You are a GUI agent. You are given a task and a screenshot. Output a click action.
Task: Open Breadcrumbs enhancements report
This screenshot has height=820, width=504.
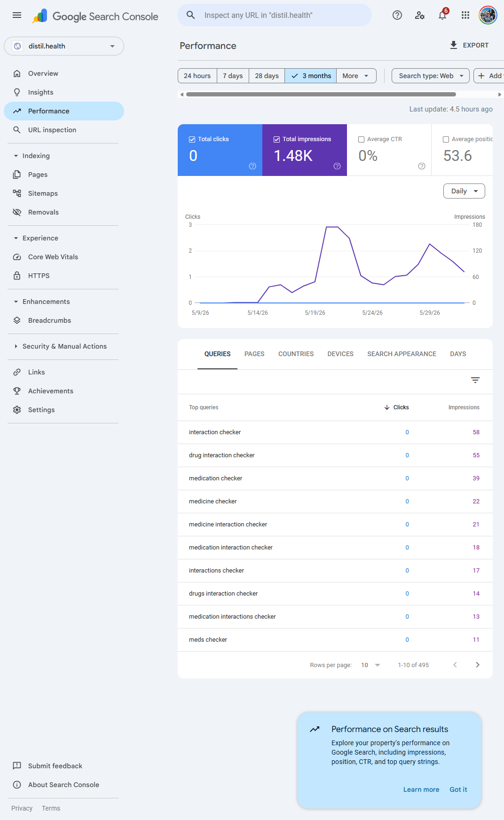point(64,320)
